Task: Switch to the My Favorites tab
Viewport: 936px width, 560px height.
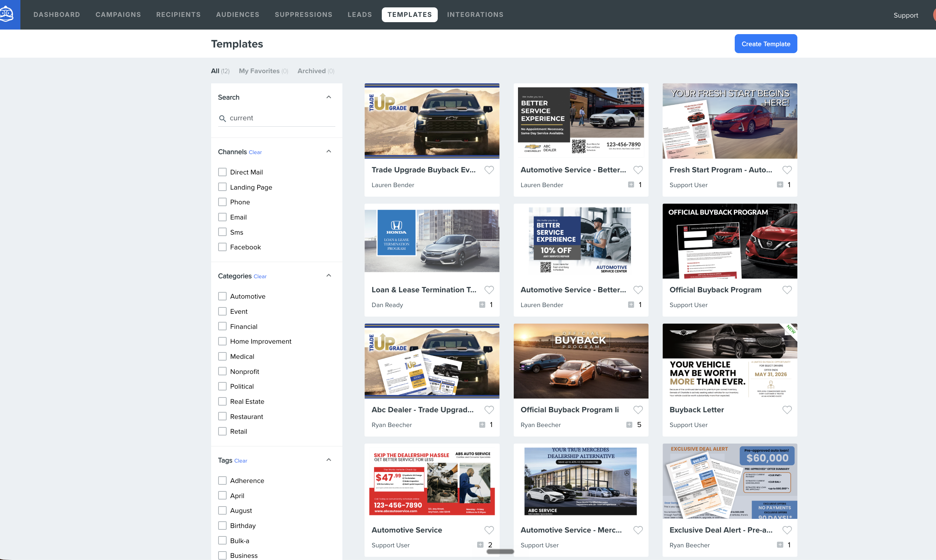Action: [264, 71]
